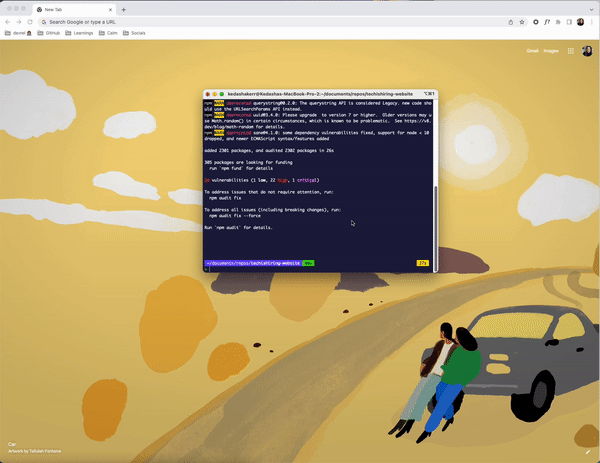600x463 pixels.
Task: Click the terminal window title bar text
Action: pos(320,94)
